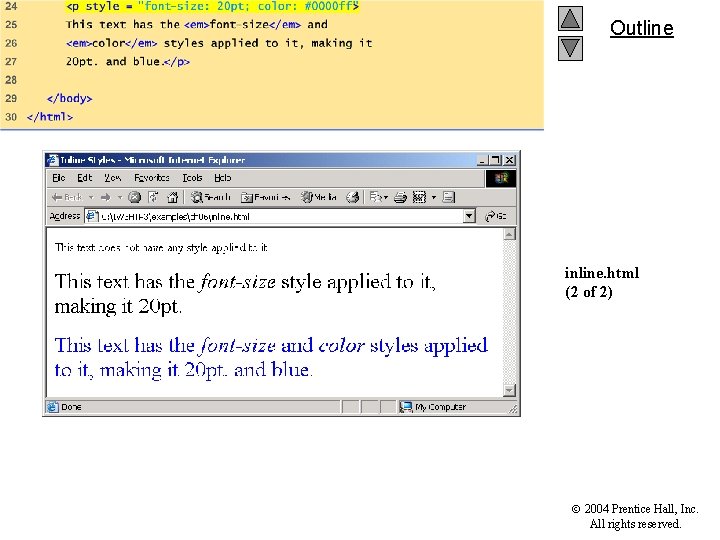Click the Media toolbar button
Image resolution: width=720 pixels, height=540 pixels.
[x=319, y=197]
